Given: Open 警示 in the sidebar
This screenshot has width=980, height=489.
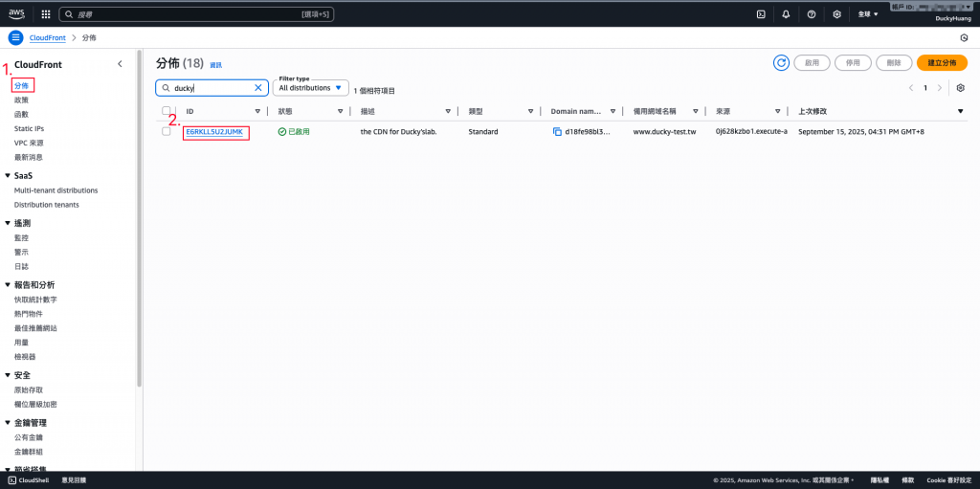Looking at the screenshot, I should [21, 253].
